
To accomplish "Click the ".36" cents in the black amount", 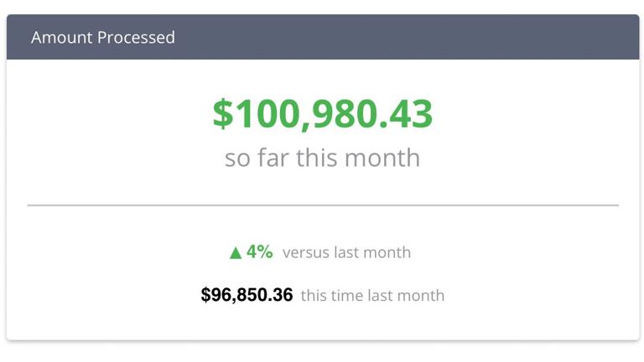I will [x=280, y=295].
